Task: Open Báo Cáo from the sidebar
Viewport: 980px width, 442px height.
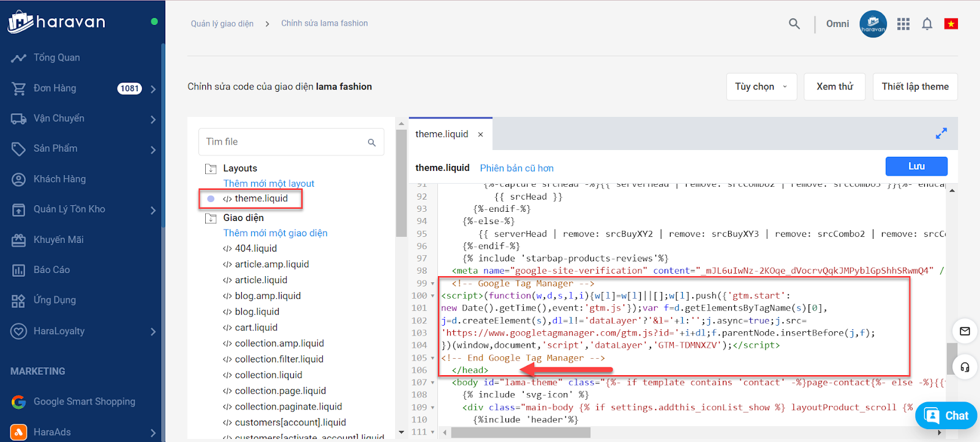Action: [x=51, y=270]
